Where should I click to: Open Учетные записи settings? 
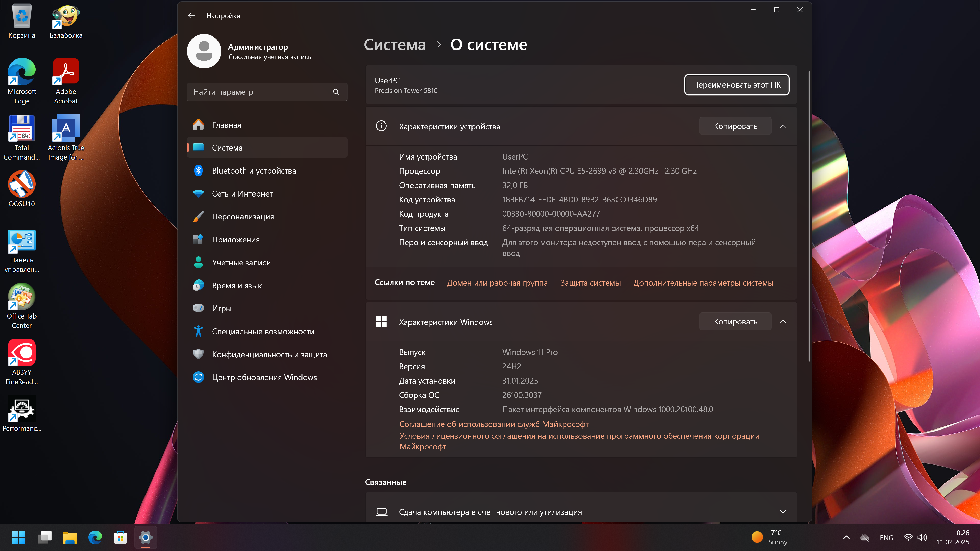point(267,262)
